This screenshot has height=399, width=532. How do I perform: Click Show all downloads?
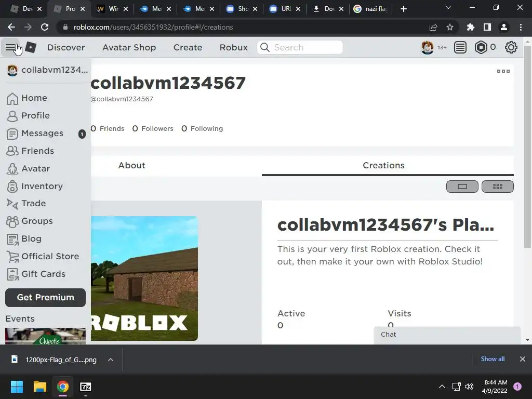click(493, 359)
